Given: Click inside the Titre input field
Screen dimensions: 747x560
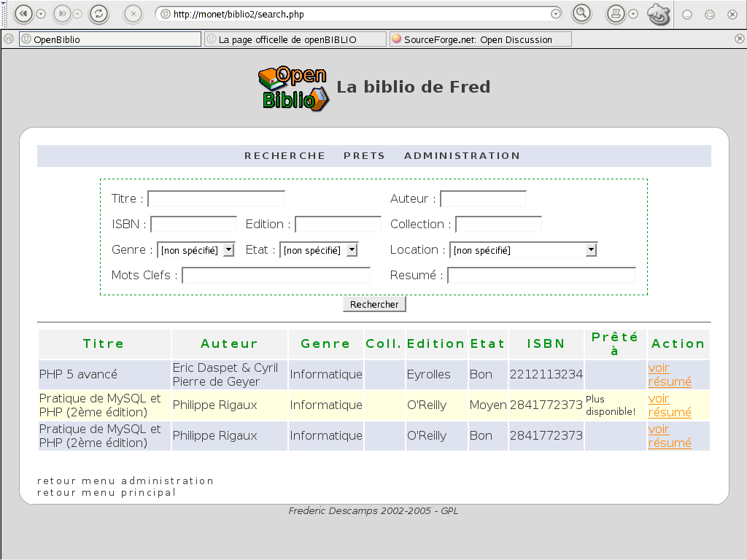Looking at the screenshot, I should 215,198.
